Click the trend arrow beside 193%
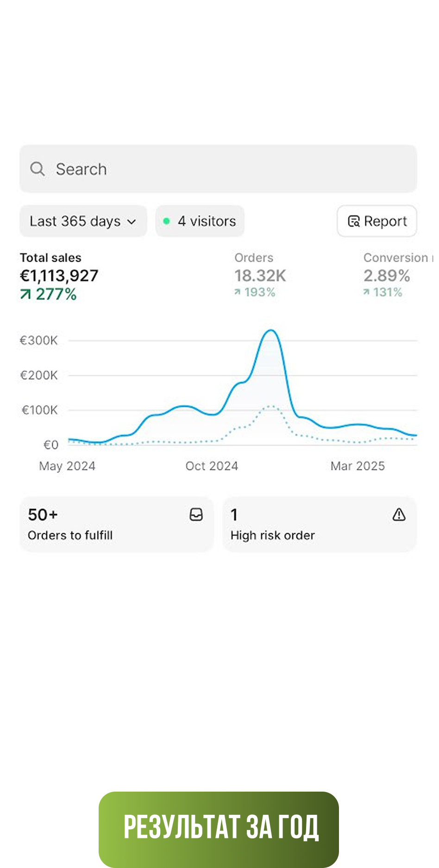This screenshot has height=868, width=439. pyautogui.click(x=238, y=292)
